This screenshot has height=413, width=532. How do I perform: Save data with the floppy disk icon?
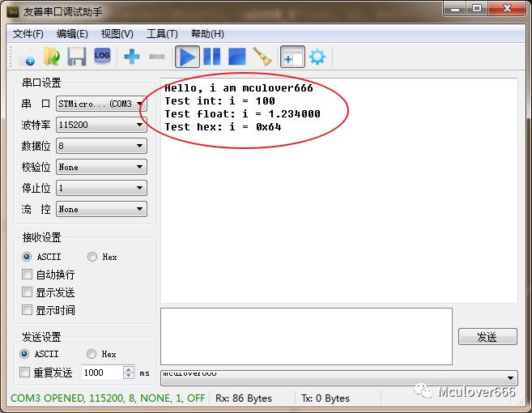77,57
